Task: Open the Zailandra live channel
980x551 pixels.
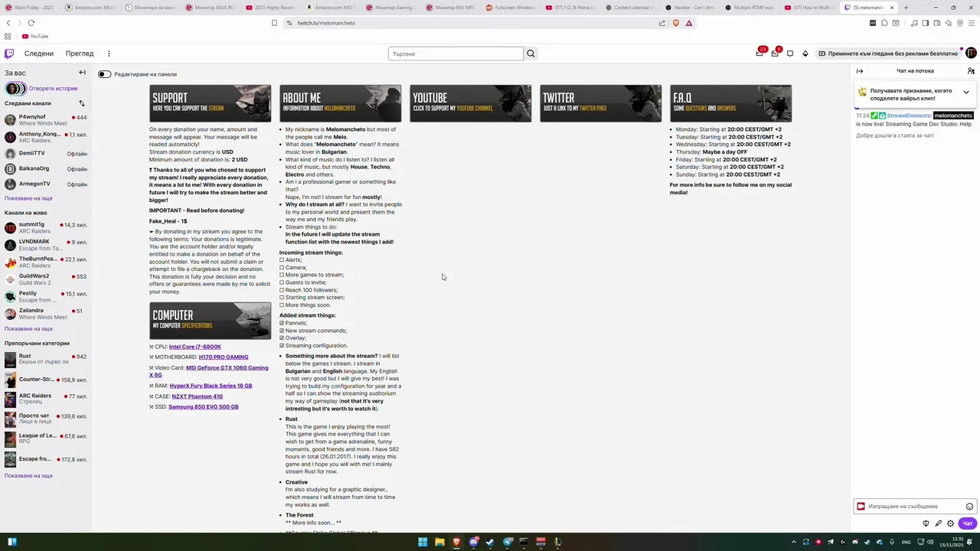Action: 46,314
